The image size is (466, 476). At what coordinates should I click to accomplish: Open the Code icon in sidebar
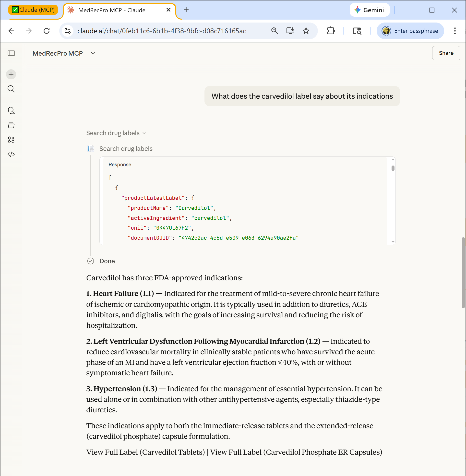[11, 154]
